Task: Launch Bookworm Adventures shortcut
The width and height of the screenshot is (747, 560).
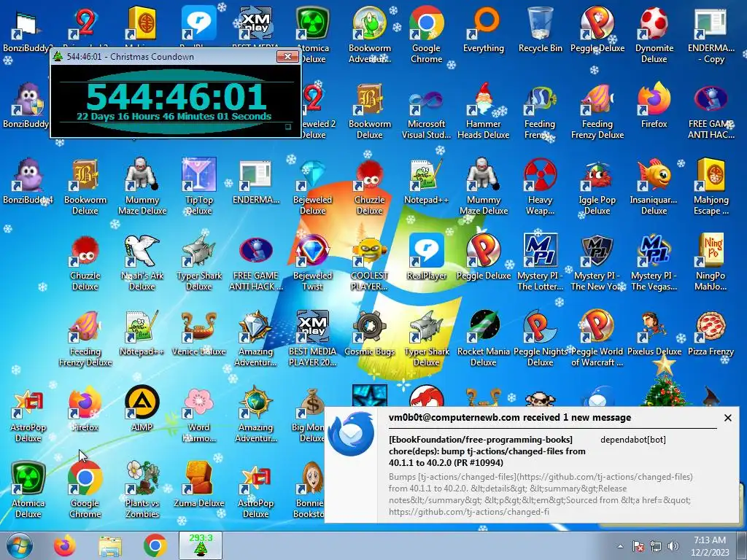Action: [x=370, y=34]
